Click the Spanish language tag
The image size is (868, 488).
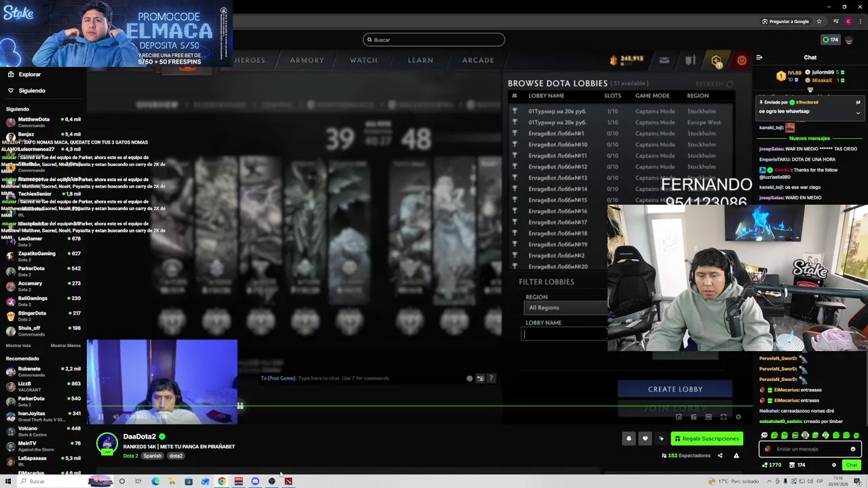click(153, 456)
